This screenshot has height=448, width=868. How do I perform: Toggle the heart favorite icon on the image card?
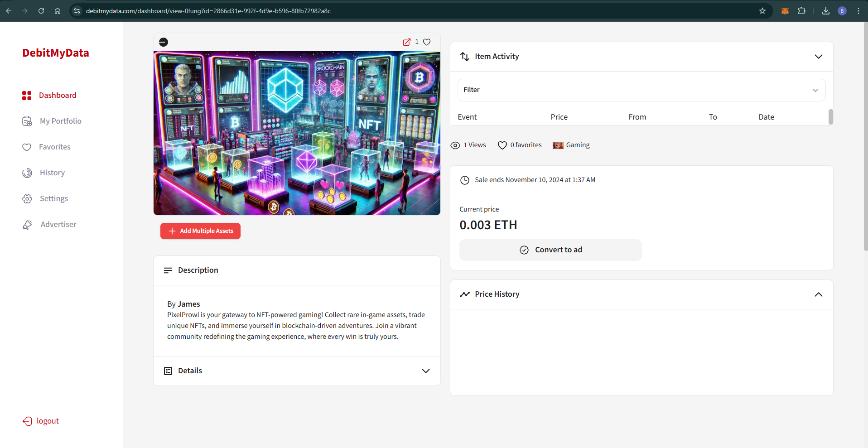427,42
